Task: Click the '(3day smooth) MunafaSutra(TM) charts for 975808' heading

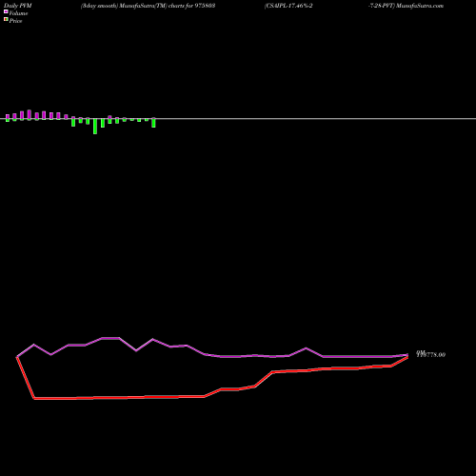Action: pos(148,6)
